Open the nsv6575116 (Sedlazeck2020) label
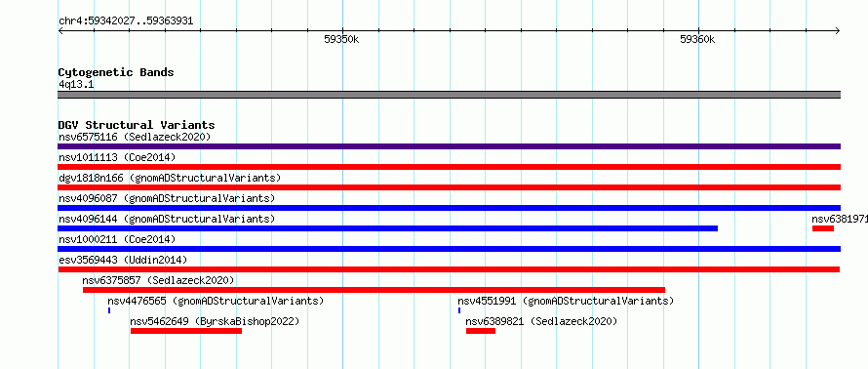This screenshot has height=369, width=868. (x=135, y=137)
